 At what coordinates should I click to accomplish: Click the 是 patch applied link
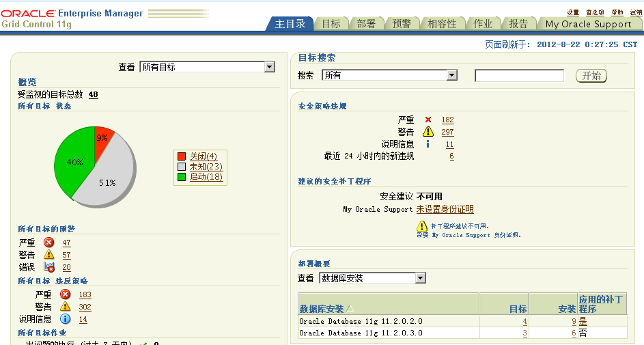[583, 321]
